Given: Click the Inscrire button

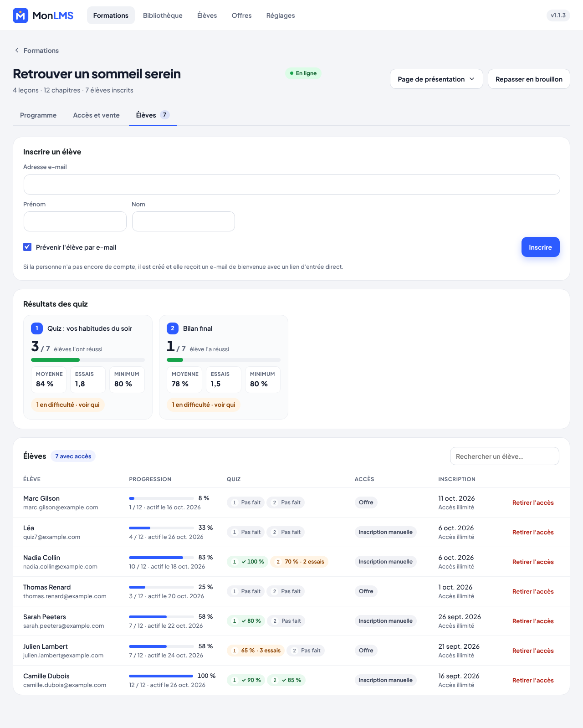Looking at the screenshot, I should (x=540, y=247).
